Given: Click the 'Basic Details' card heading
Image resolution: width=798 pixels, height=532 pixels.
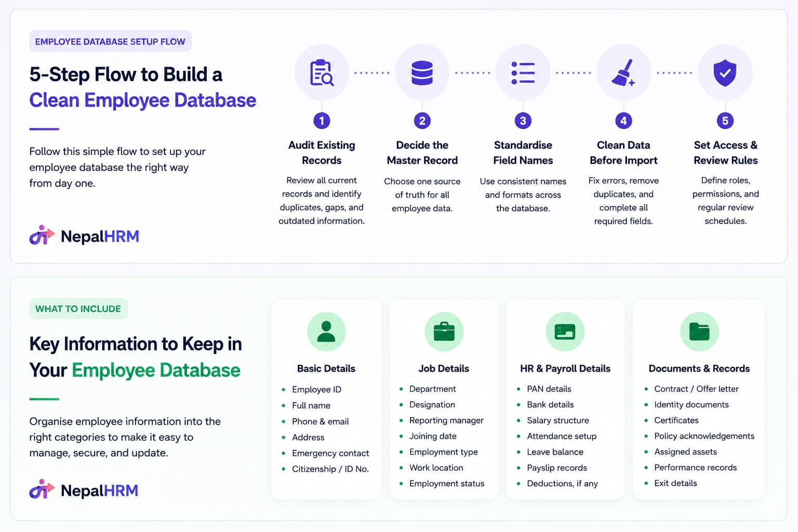Looking at the screenshot, I should click(326, 368).
